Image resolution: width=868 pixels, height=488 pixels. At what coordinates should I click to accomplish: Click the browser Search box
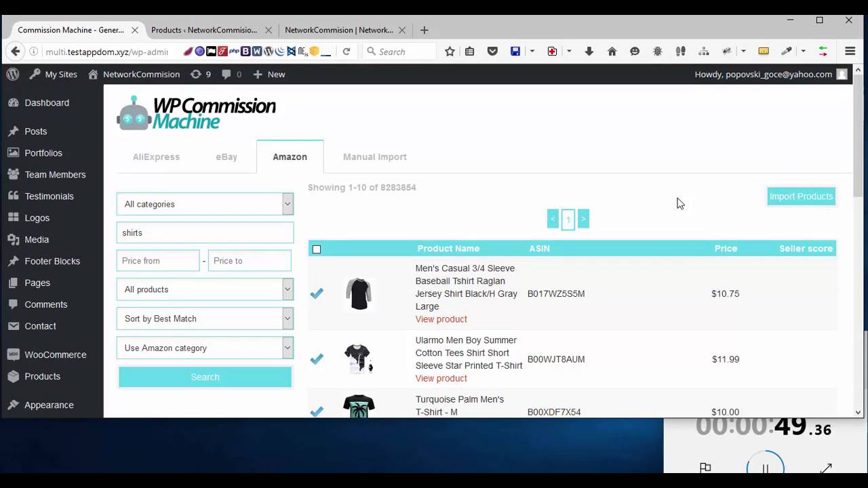(x=400, y=52)
